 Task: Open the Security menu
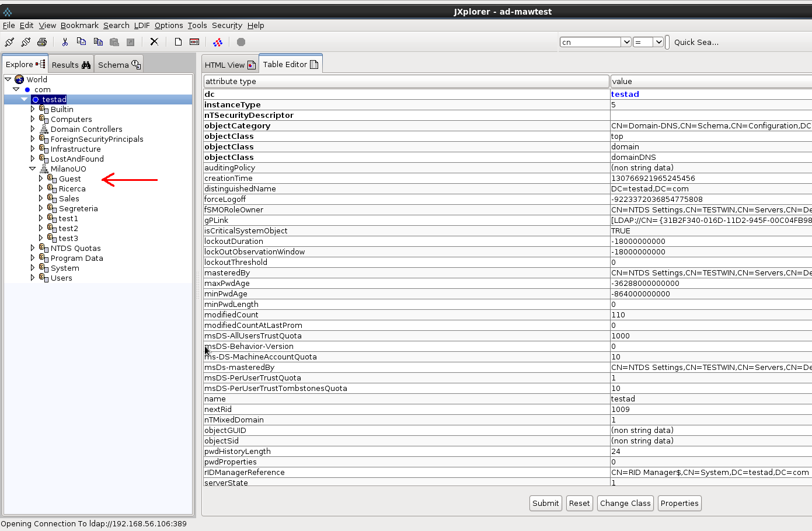click(227, 25)
